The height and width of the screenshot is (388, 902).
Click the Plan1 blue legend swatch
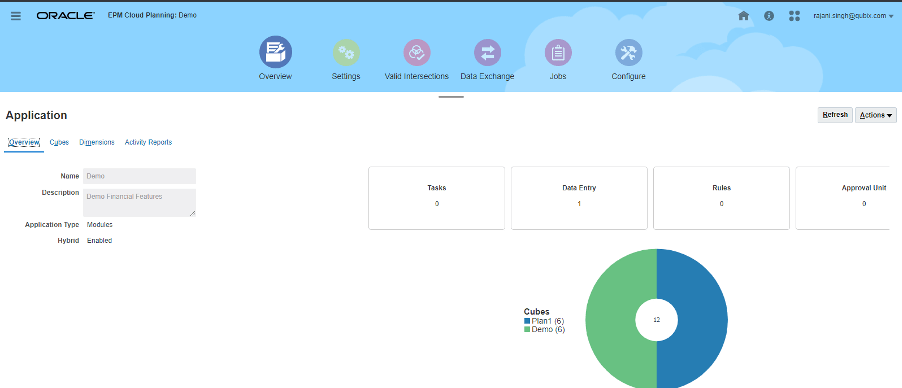[x=527, y=321]
